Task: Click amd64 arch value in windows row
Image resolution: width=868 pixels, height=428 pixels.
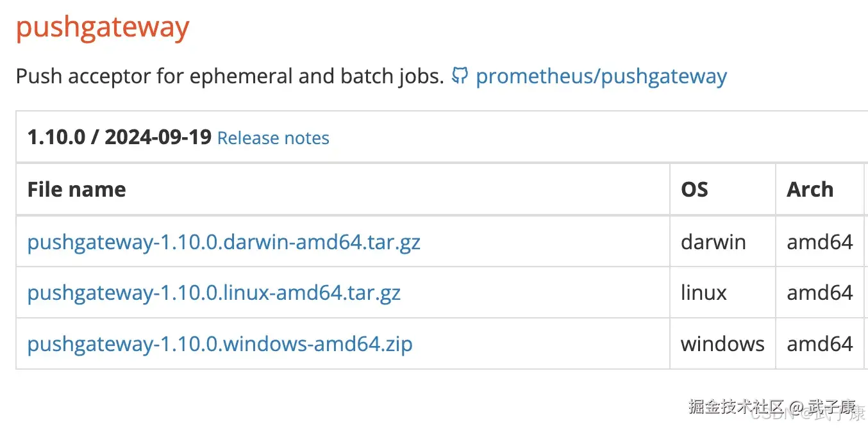Action: click(x=820, y=344)
